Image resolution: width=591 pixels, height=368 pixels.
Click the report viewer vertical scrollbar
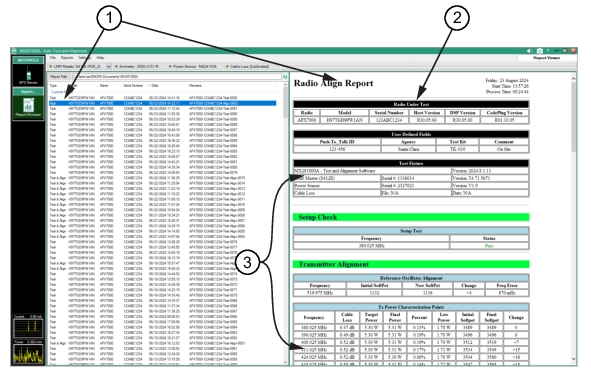(x=574, y=219)
